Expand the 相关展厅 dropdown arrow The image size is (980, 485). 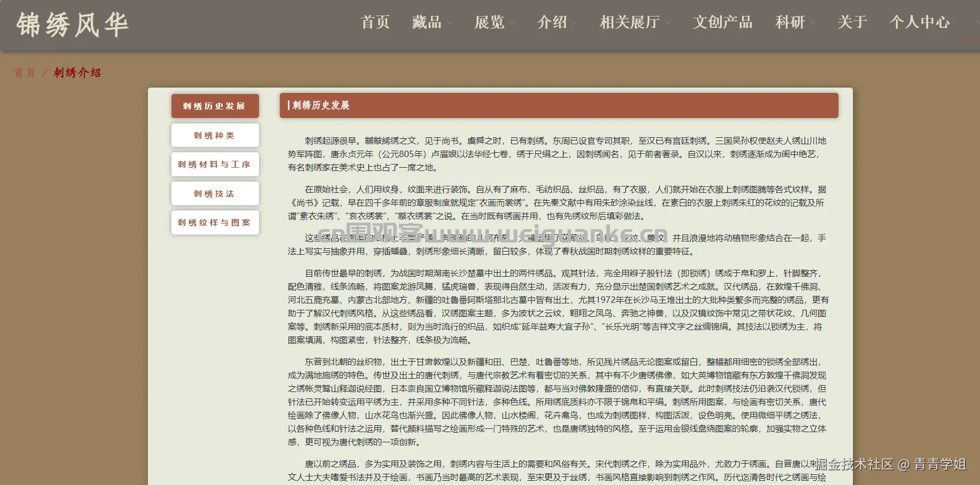[x=667, y=23]
